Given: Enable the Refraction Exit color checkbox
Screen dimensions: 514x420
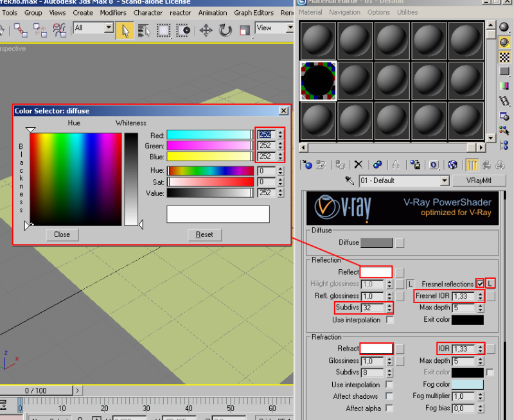Looking at the screenshot, I should [490, 372].
